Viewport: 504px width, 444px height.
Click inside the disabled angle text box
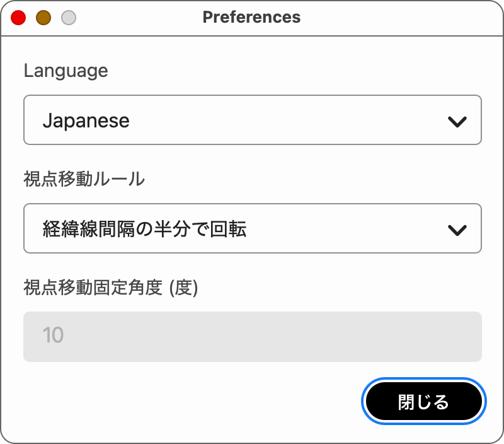coord(252,336)
